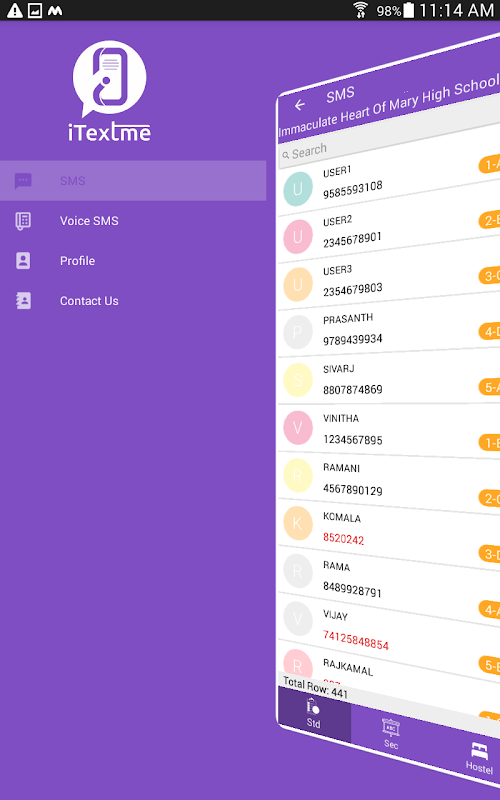
Task: Tap the search magnifier icon
Action: tap(286, 155)
